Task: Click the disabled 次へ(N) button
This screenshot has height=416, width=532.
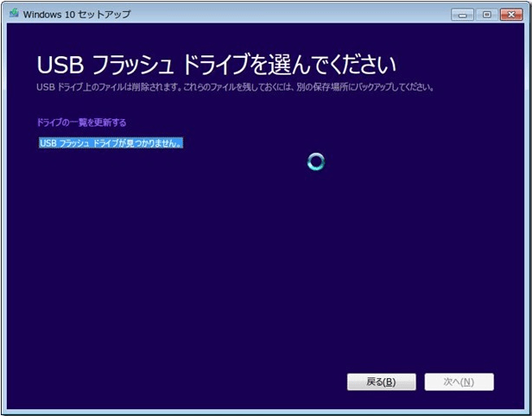Action: tap(459, 382)
